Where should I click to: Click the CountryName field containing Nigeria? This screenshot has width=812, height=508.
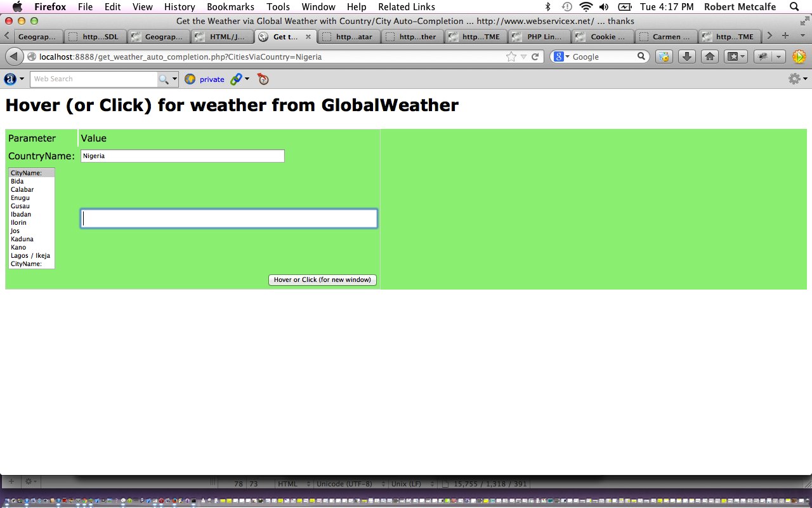[x=183, y=156]
